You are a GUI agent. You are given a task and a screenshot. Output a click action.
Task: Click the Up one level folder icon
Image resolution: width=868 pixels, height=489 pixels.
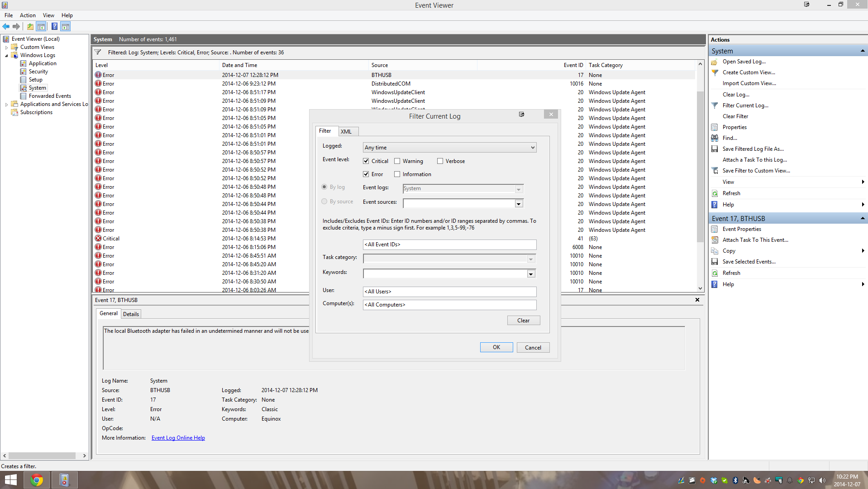coord(30,27)
